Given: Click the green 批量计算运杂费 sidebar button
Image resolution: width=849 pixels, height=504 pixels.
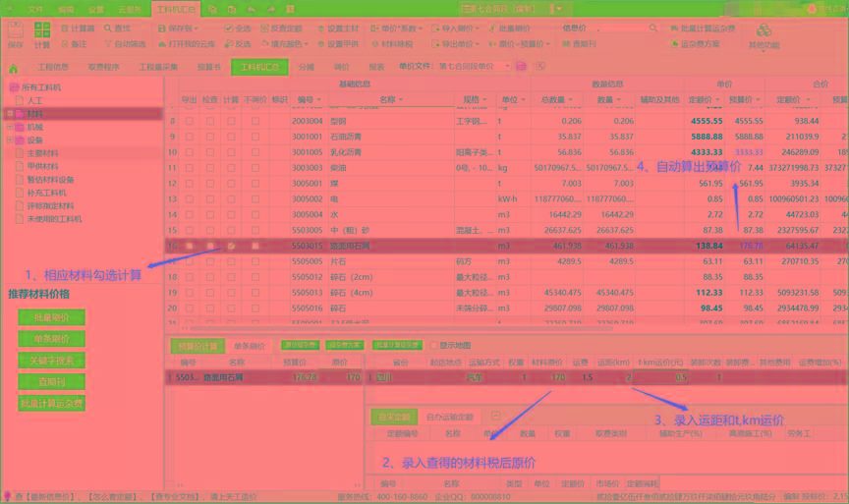Looking at the screenshot, I should pyautogui.click(x=51, y=404).
